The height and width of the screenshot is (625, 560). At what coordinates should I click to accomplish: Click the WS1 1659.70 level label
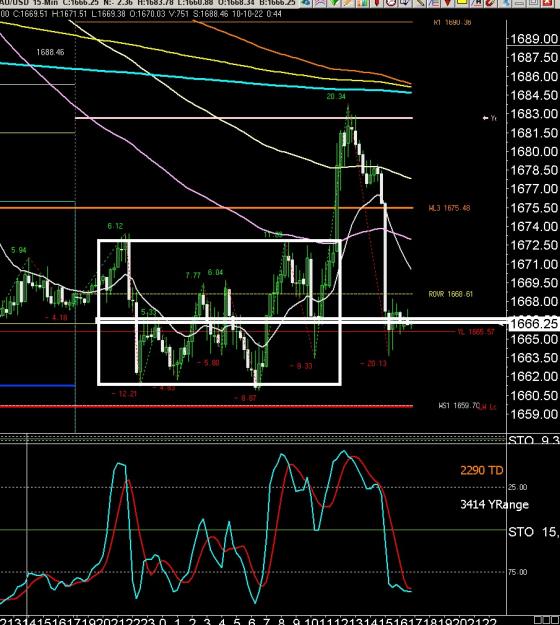(459, 405)
